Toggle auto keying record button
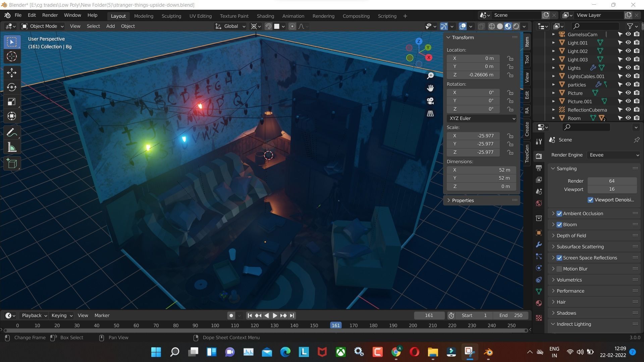 [231, 315]
